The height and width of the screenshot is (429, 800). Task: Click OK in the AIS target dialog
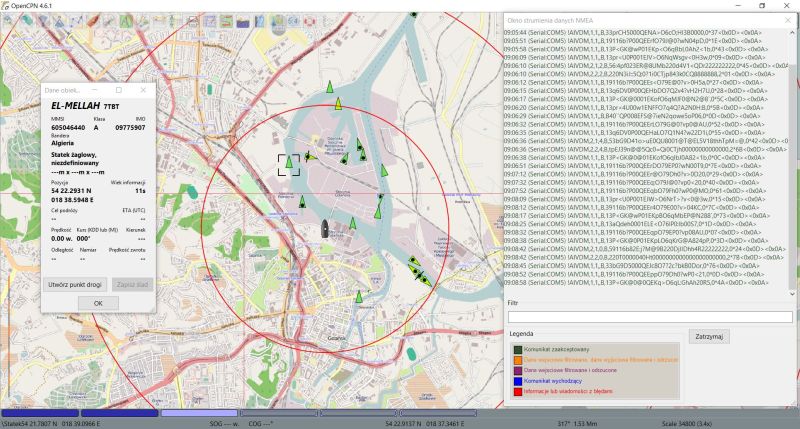98,303
